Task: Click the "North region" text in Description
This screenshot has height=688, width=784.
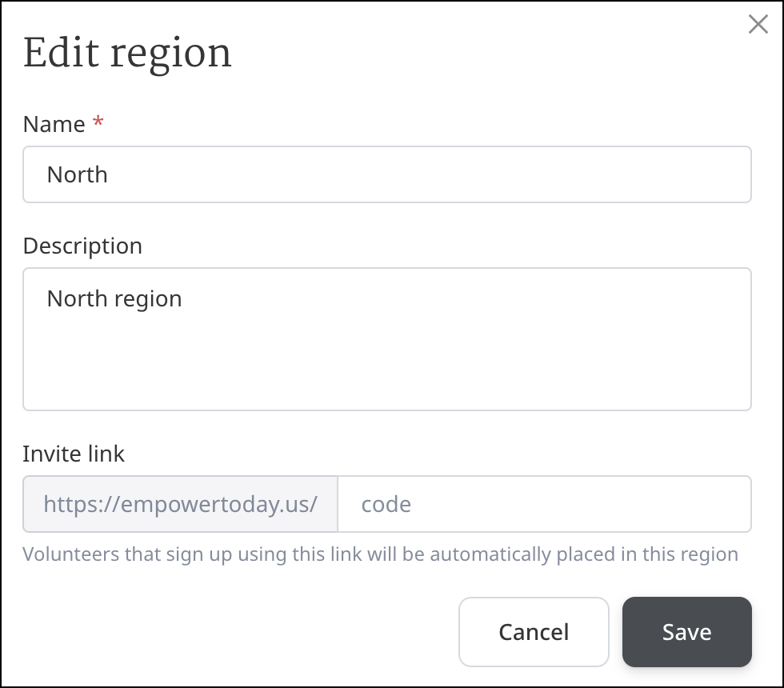Action: (114, 298)
